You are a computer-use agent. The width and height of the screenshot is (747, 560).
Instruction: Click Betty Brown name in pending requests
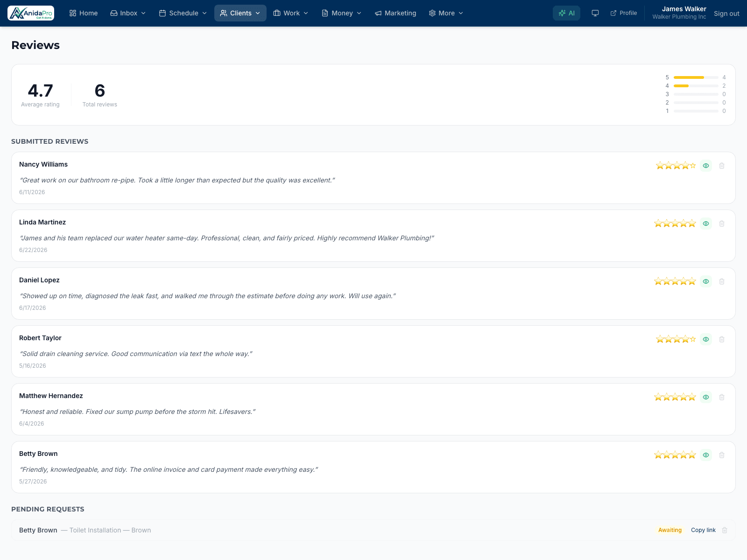pyautogui.click(x=38, y=530)
